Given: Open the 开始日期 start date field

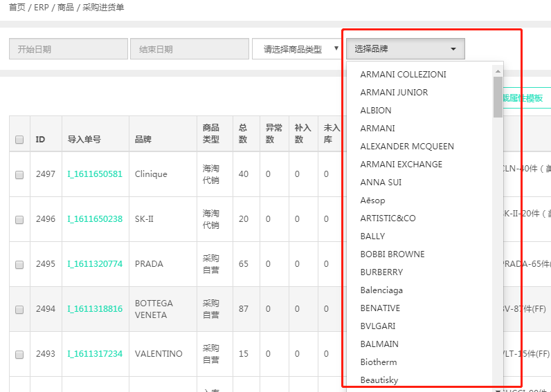Looking at the screenshot, I should coord(68,49).
